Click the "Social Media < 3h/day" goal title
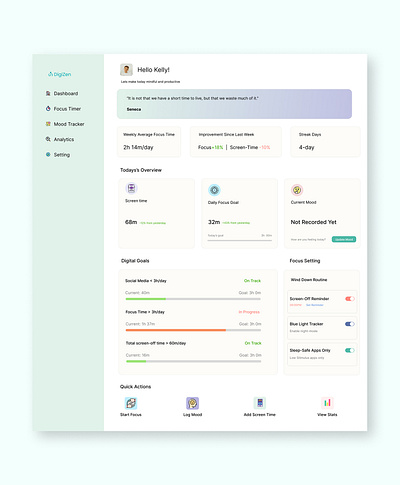Viewport: 400px width, 485px height. (x=146, y=281)
